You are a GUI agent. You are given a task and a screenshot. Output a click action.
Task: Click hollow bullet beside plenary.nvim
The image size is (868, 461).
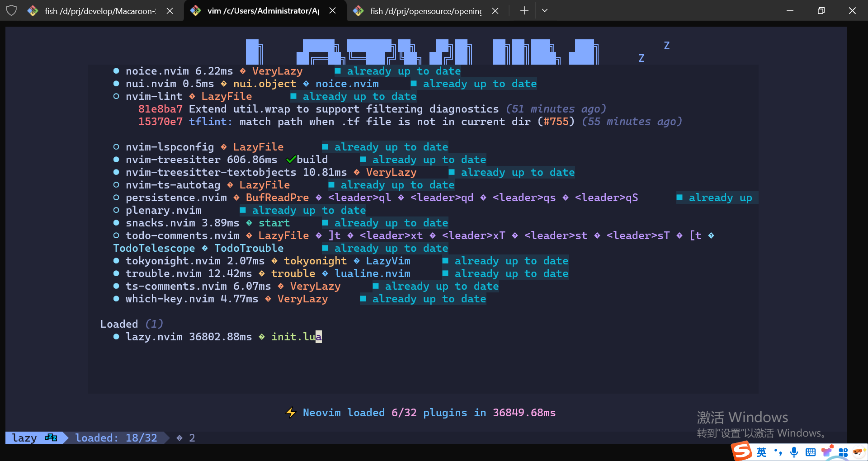pos(116,210)
